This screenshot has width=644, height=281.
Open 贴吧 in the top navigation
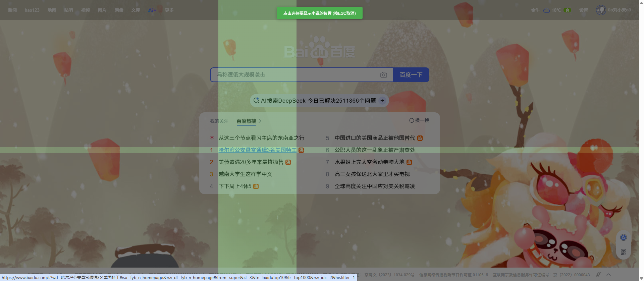point(68,10)
